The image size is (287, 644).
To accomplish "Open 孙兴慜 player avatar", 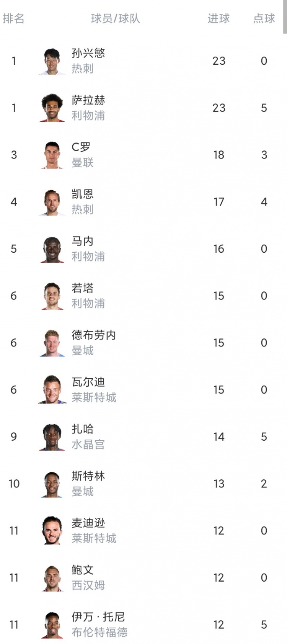I will [52, 61].
